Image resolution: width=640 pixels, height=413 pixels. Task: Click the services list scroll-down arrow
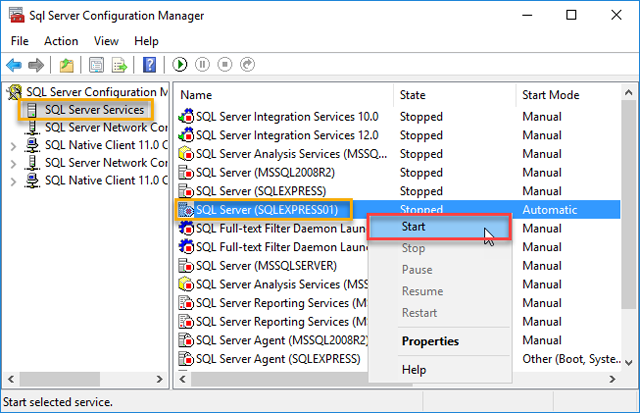pyautogui.click(x=629, y=362)
